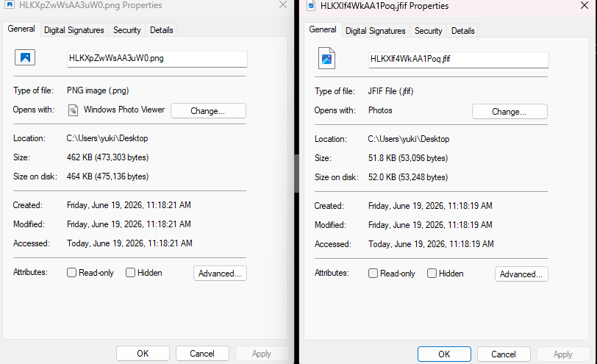Click 'PNG image (.png)' file type text
This screenshot has width=597, height=364.
click(x=98, y=90)
